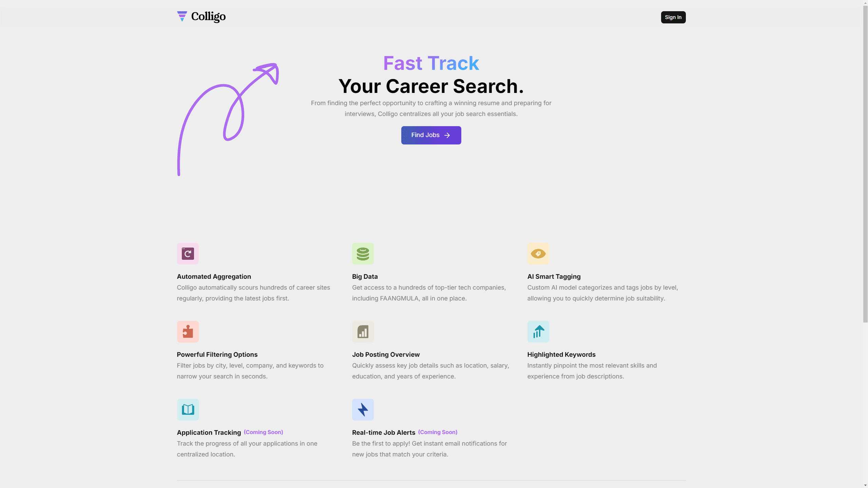Click the Automated Aggregation heading
Viewport: 868px width, 488px height.
pos(214,277)
